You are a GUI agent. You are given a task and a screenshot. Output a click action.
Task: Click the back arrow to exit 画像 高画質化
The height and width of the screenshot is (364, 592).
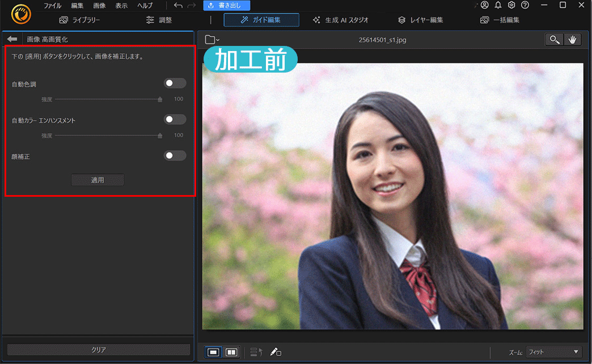coord(12,39)
